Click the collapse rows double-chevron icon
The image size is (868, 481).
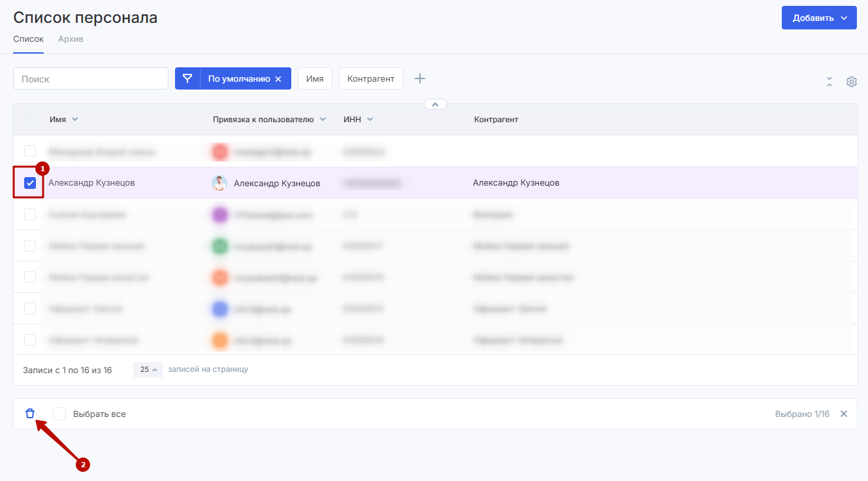[x=829, y=82]
